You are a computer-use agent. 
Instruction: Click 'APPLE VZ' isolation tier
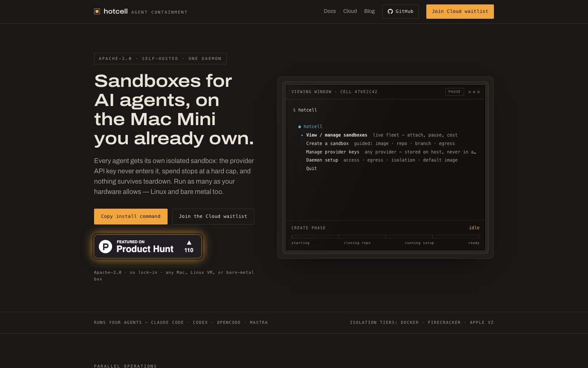point(481,322)
